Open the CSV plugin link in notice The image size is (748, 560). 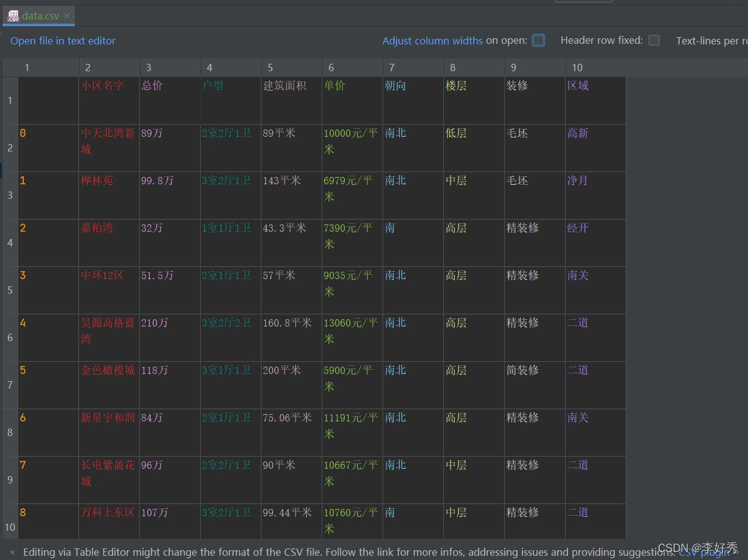703,552
